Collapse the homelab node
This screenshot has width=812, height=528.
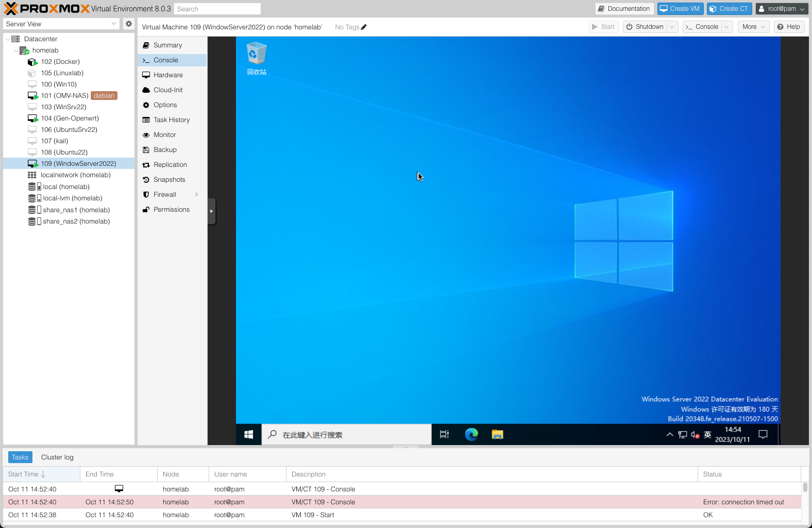[16, 50]
